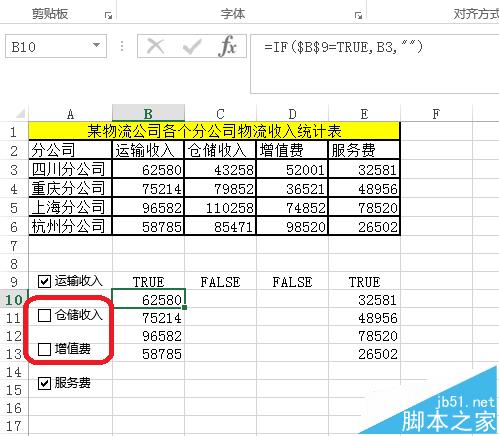The width and height of the screenshot is (499, 436).
Task: Click the yellow title cell 某物流公司各个分公司物流收入统计表
Action: point(214,131)
